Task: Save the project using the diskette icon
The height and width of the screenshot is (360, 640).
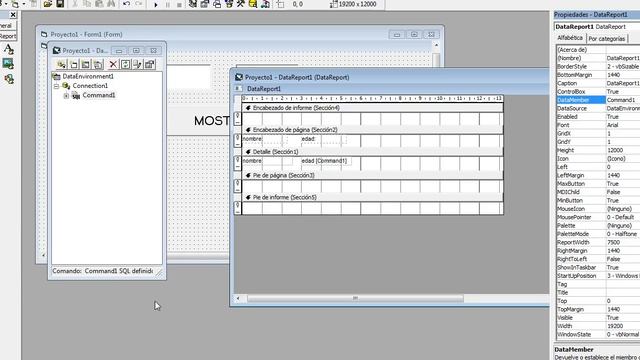Action: 60,4
